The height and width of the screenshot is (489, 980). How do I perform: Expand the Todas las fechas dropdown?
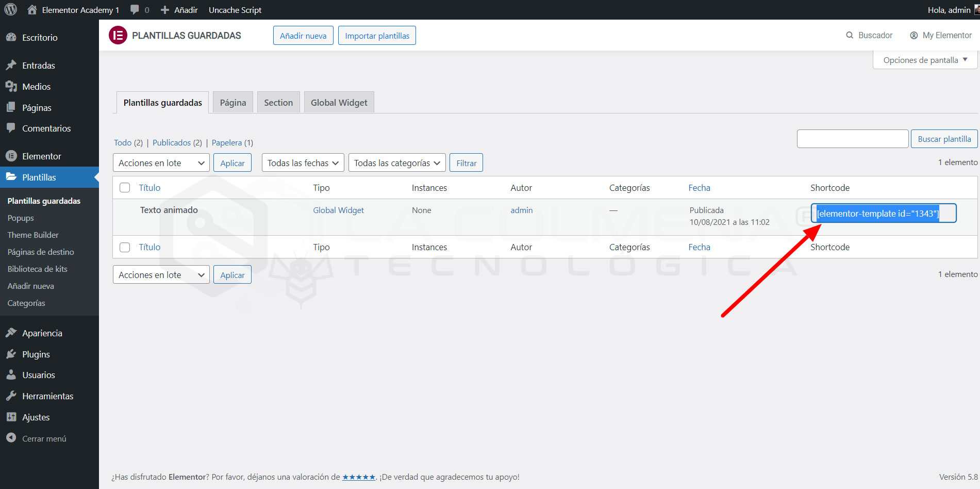303,162
